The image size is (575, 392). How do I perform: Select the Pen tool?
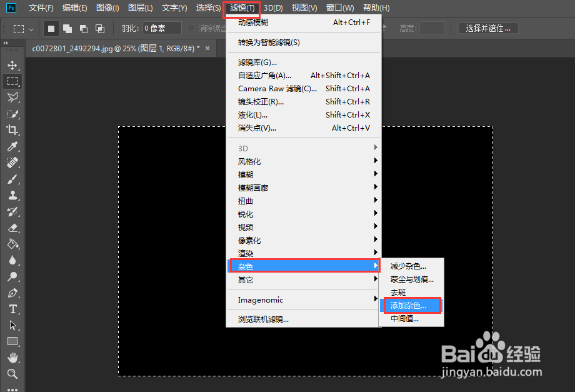pyautogui.click(x=12, y=293)
